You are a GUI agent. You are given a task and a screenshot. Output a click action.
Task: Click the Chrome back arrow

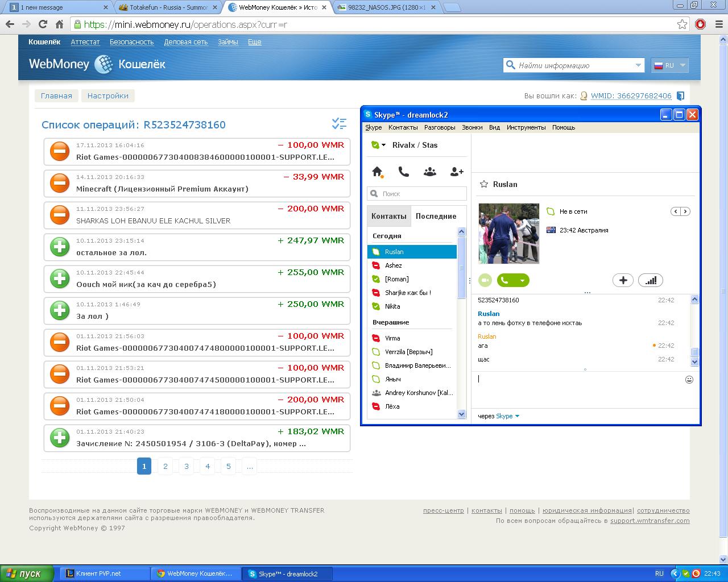10,24
